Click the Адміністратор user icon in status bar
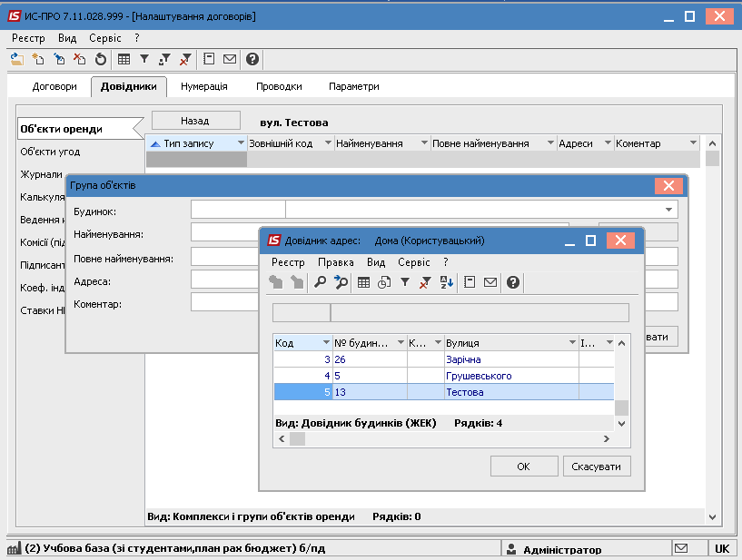 pos(511,549)
